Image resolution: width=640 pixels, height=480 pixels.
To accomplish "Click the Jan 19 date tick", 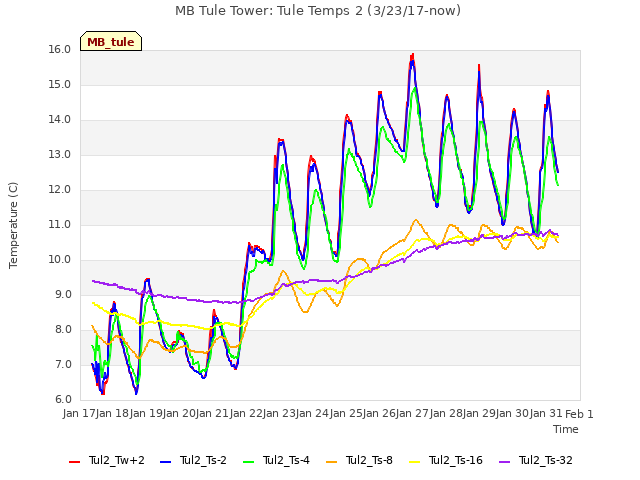I will pyautogui.click(x=146, y=414).
